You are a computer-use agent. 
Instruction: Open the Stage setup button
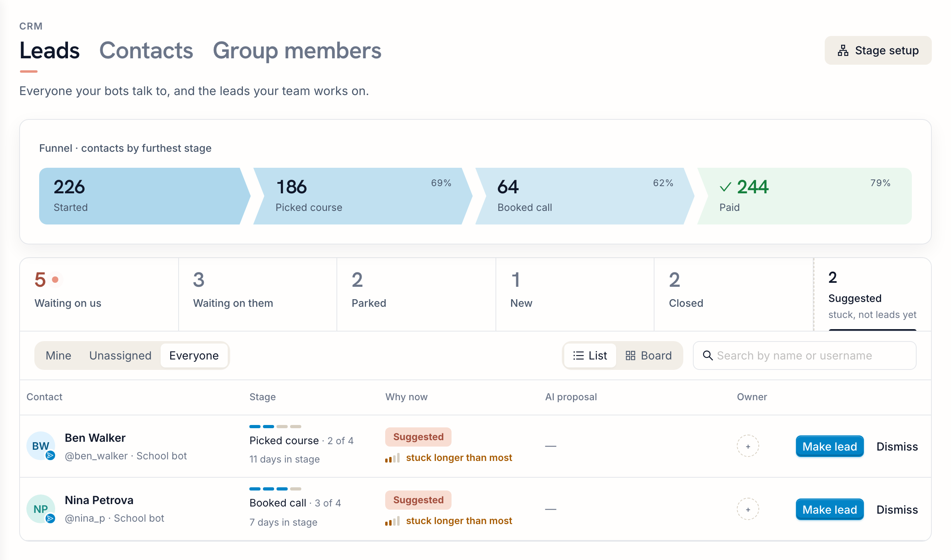point(878,50)
